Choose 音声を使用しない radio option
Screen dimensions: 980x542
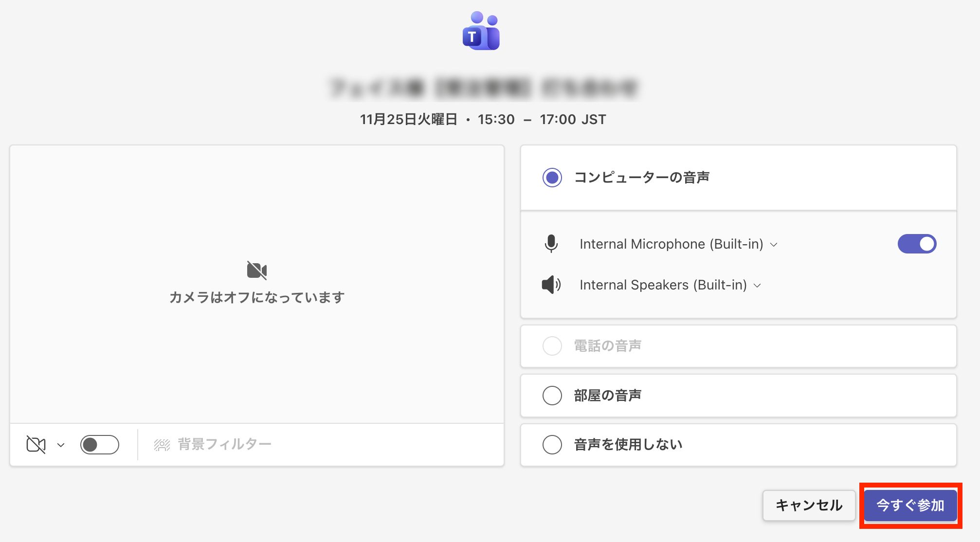click(x=552, y=444)
